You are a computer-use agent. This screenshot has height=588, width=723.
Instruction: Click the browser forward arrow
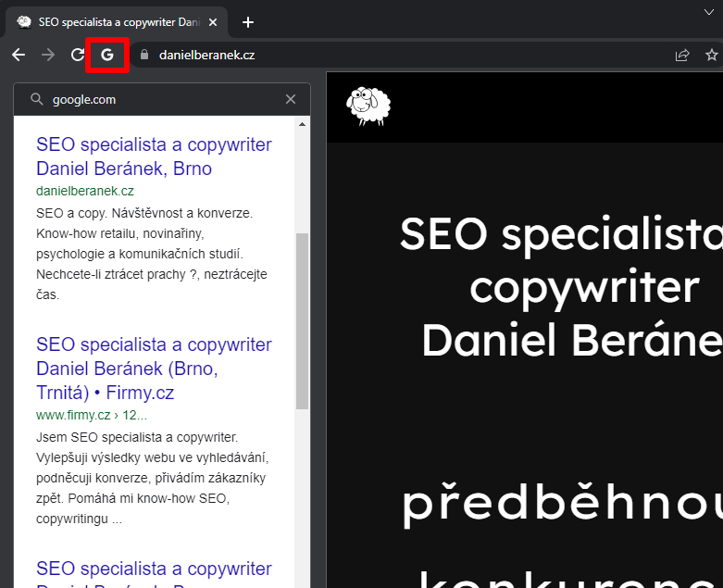47,55
